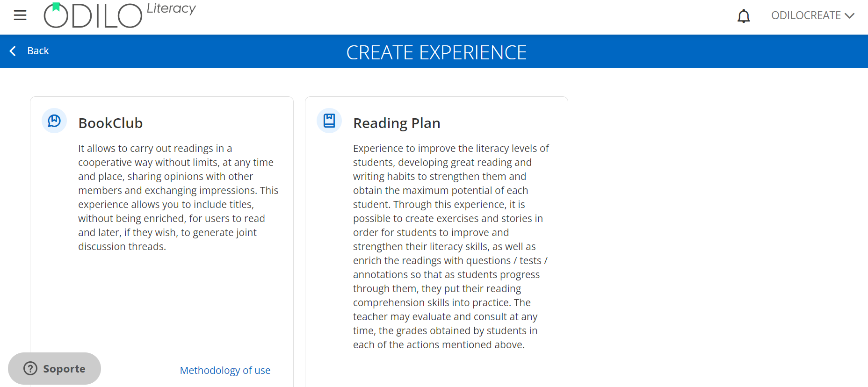868x387 pixels.
Task: Click the BookClub chat icon
Action: 54,121
